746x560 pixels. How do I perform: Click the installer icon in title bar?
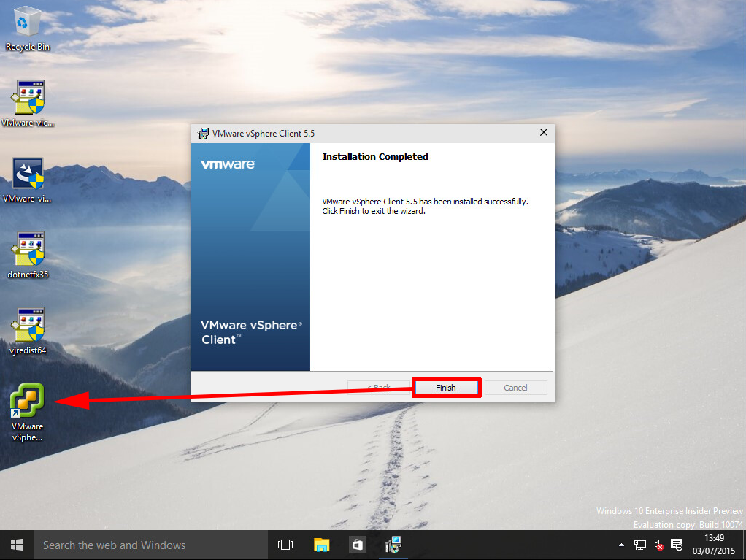(x=203, y=134)
